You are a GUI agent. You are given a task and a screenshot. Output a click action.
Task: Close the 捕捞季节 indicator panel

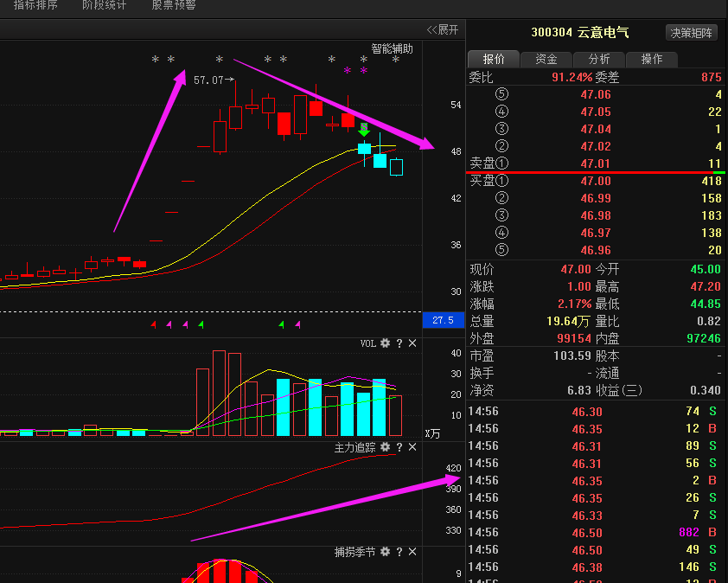tap(412, 551)
